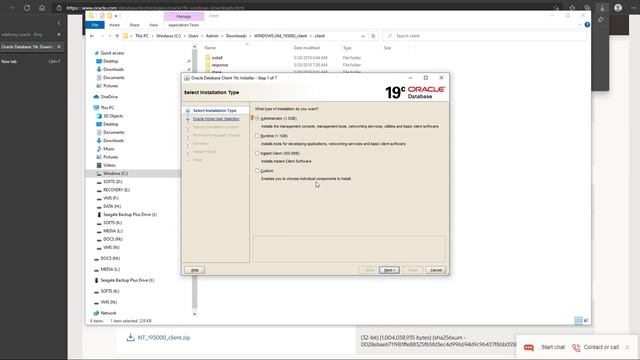Screen dimensions: 640x360
Task: Open the response folder
Action: pyautogui.click(x=219, y=65)
